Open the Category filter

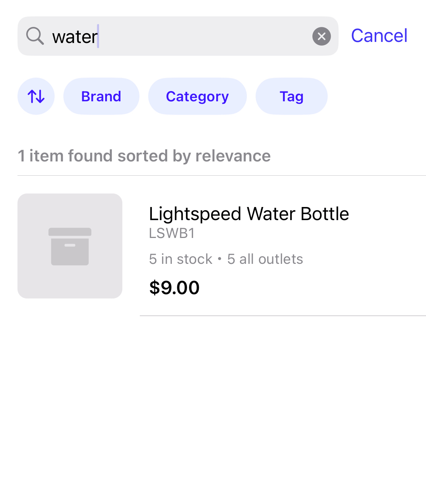click(x=197, y=96)
